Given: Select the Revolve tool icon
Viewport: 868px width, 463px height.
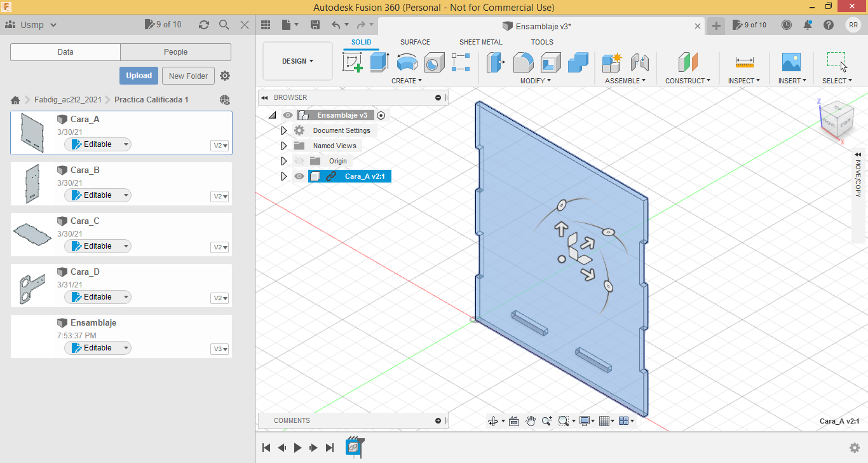Looking at the screenshot, I should click(407, 62).
